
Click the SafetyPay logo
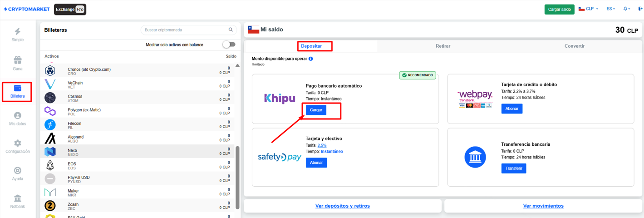(280, 157)
